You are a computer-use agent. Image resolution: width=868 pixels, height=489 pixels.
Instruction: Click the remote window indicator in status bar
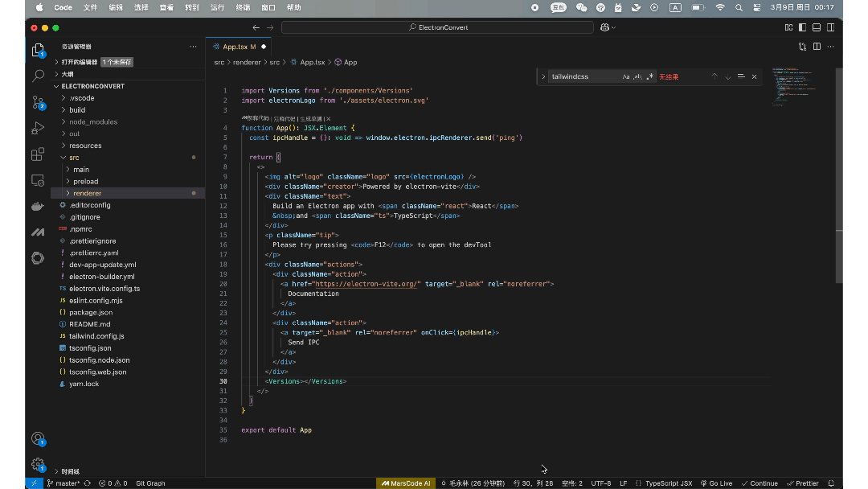(x=34, y=483)
